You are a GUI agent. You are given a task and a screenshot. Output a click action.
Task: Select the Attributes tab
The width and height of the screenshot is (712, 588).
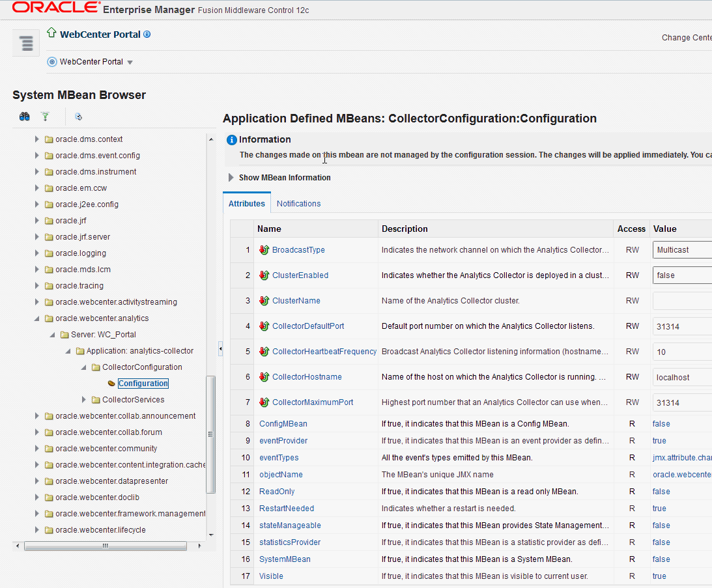(x=246, y=203)
